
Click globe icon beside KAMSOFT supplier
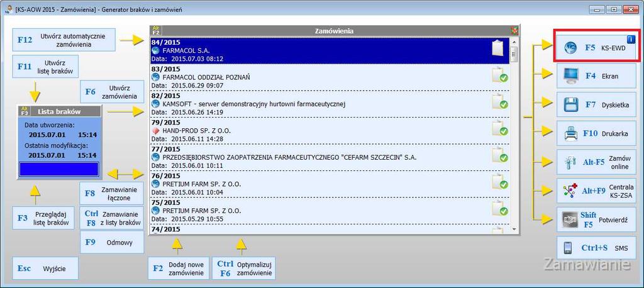pos(155,104)
